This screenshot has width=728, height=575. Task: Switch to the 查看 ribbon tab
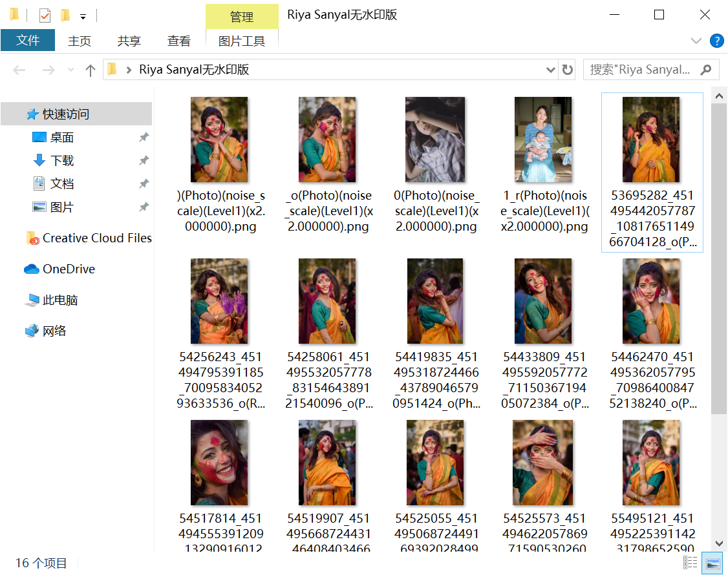click(179, 41)
